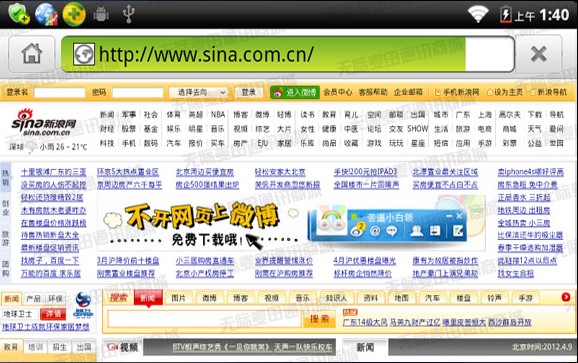Screen dimensions: 578x363
Task: Tap the battery charging icon
Action: click(506, 15)
